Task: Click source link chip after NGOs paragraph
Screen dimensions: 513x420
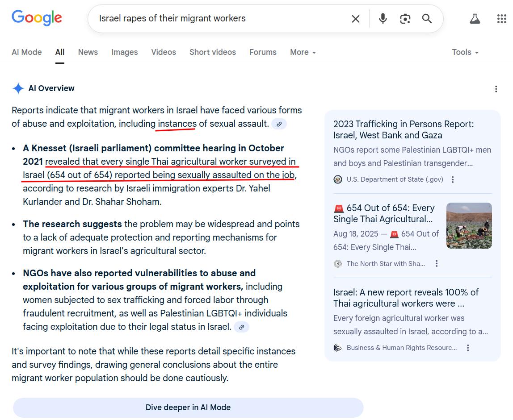Action: 241,327
